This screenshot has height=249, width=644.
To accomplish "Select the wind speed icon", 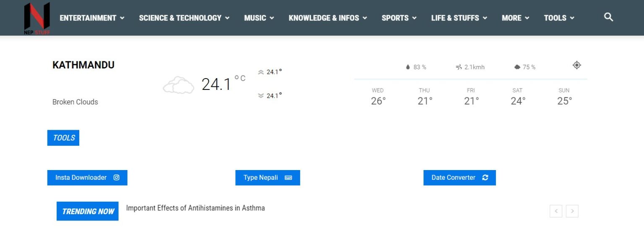I will pos(459,67).
